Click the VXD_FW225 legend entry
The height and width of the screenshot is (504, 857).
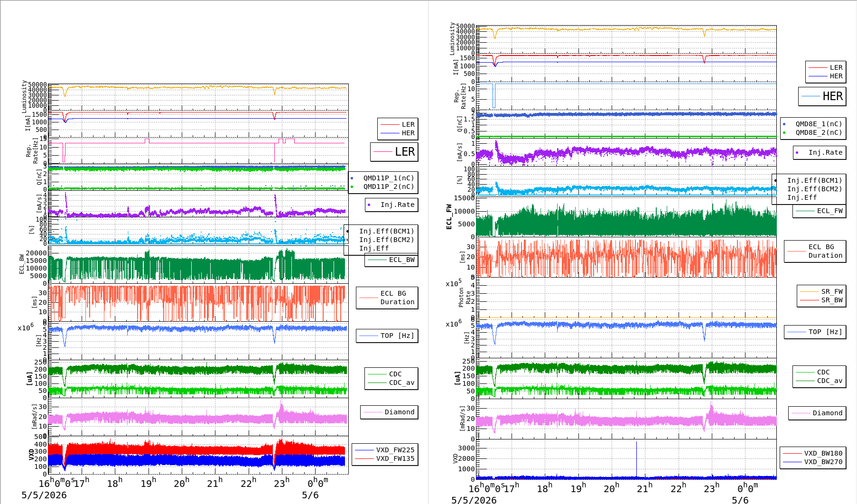385,450
